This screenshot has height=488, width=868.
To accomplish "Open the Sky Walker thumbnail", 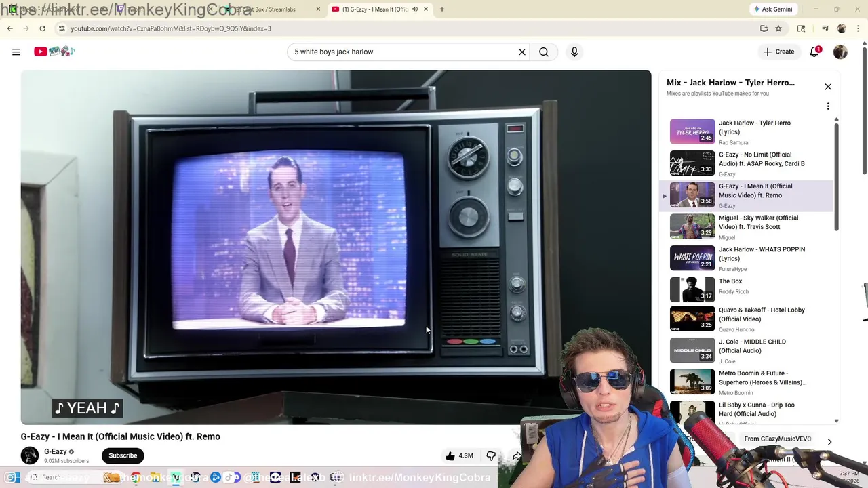I will (x=692, y=226).
